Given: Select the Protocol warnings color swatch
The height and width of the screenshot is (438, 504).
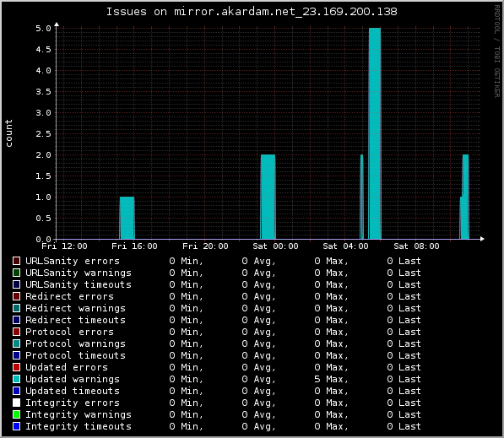Looking at the screenshot, I should pos(16,343).
